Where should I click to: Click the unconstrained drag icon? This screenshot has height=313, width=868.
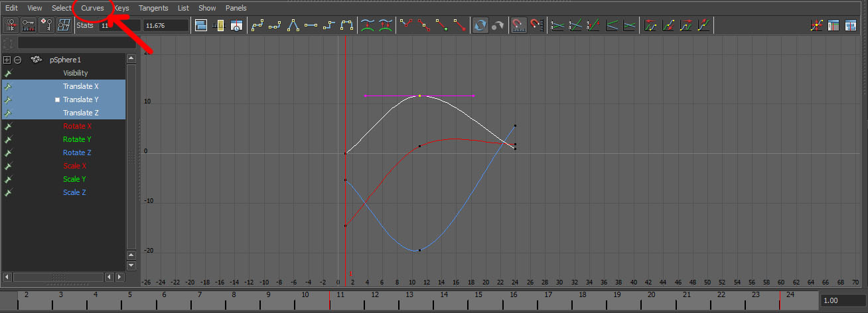point(817,25)
